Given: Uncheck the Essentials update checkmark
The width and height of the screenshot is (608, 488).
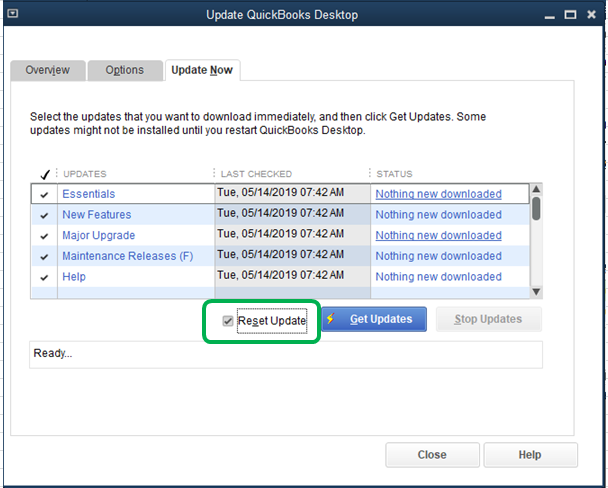Looking at the screenshot, I should pos(44,194).
